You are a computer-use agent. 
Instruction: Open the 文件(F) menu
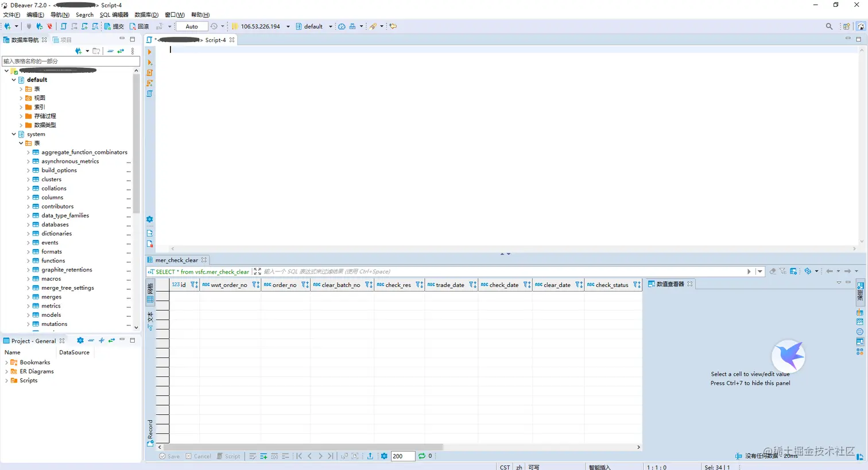(11, 15)
